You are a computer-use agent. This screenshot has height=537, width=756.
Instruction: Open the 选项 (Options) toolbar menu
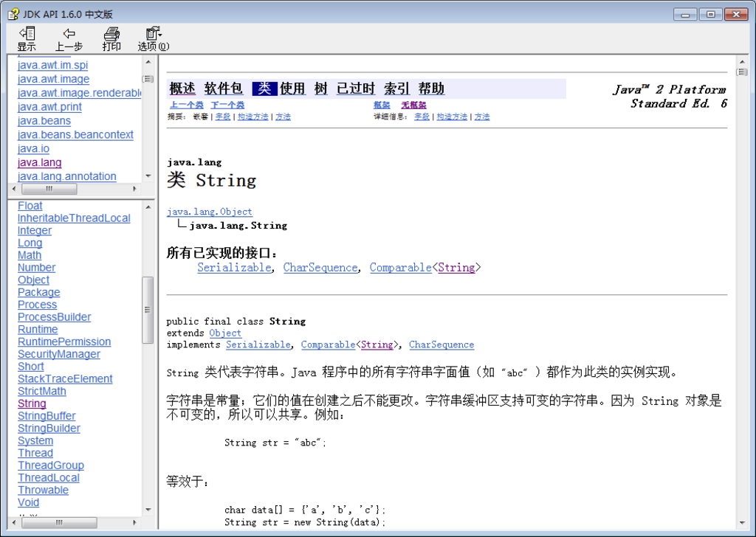coord(154,39)
